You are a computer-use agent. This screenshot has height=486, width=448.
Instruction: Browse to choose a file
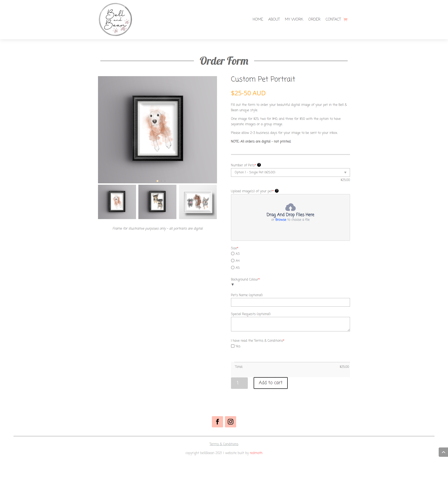point(281,220)
